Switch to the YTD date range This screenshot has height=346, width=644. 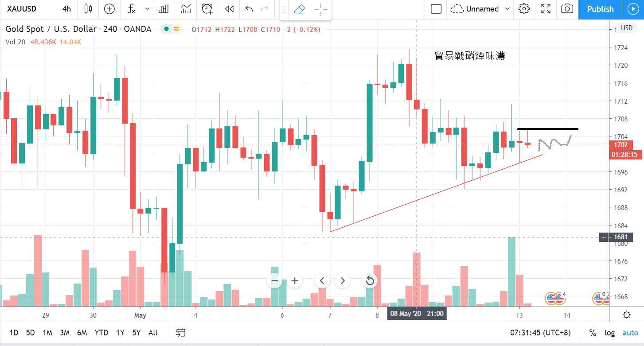(x=101, y=333)
